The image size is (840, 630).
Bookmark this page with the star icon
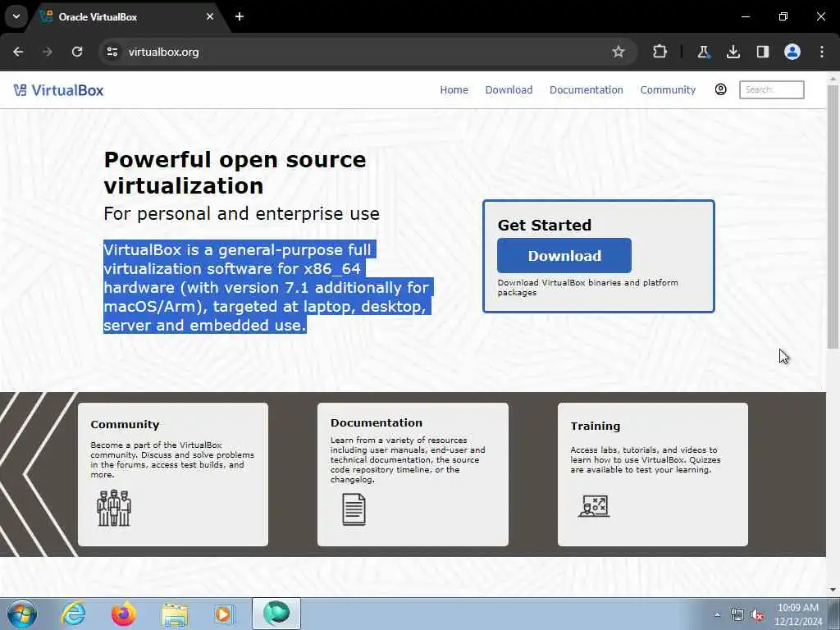[619, 52]
